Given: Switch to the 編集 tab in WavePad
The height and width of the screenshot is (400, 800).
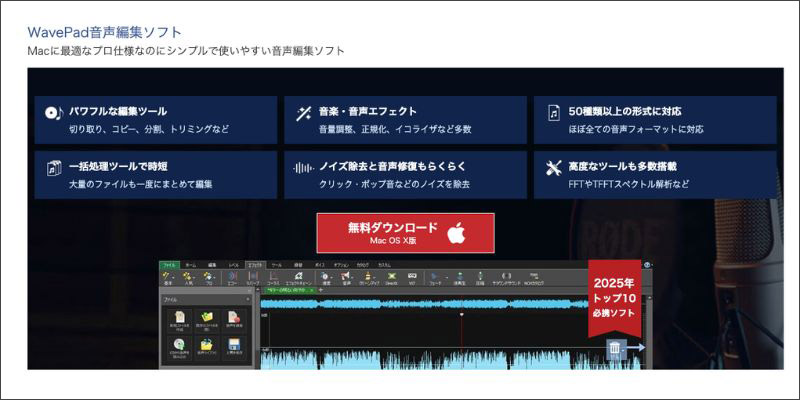Looking at the screenshot, I should 212,265.
